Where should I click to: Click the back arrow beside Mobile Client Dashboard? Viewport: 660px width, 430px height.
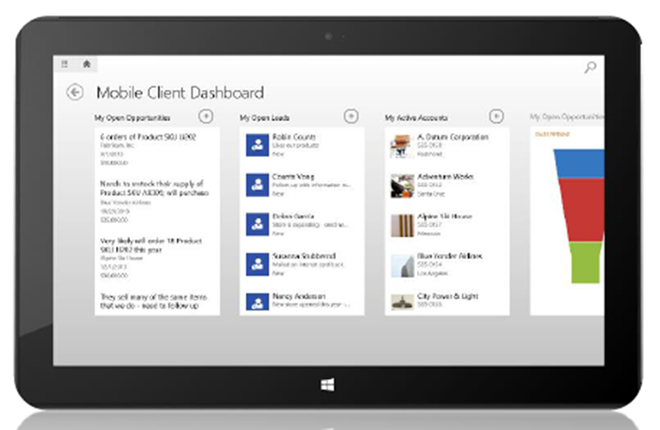pyautogui.click(x=74, y=91)
